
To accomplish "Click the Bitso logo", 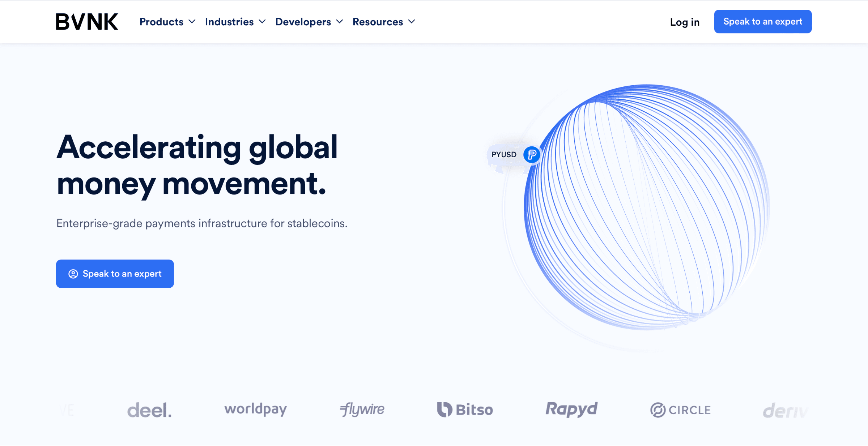I will click(x=465, y=409).
